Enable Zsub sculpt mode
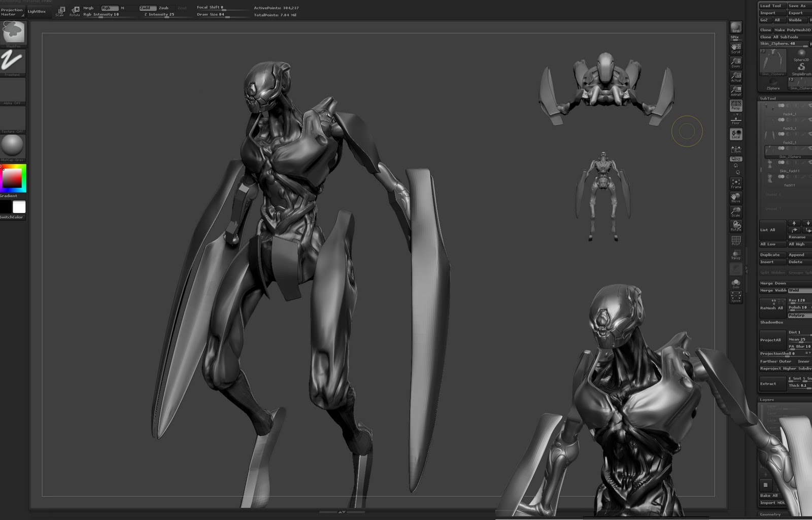The width and height of the screenshot is (812, 520). (164, 8)
